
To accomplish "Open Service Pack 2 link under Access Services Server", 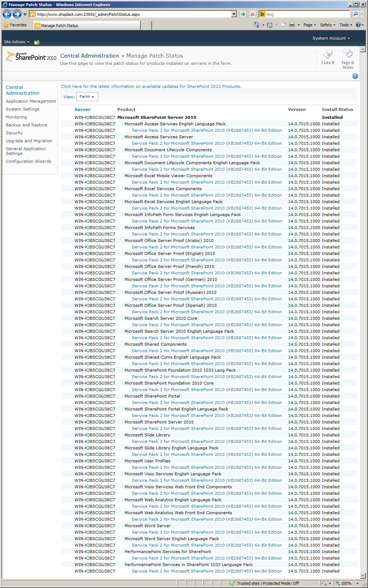I will (207, 143).
